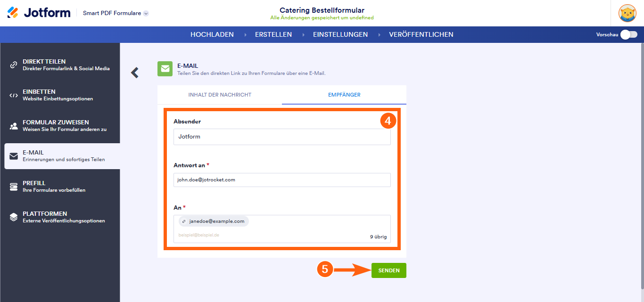
Task: Click the green Senden button
Action: 388,270
